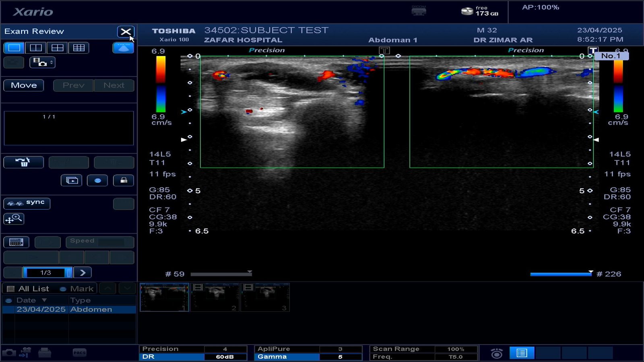Click the delete/restore trash icon button

pos(23,162)
